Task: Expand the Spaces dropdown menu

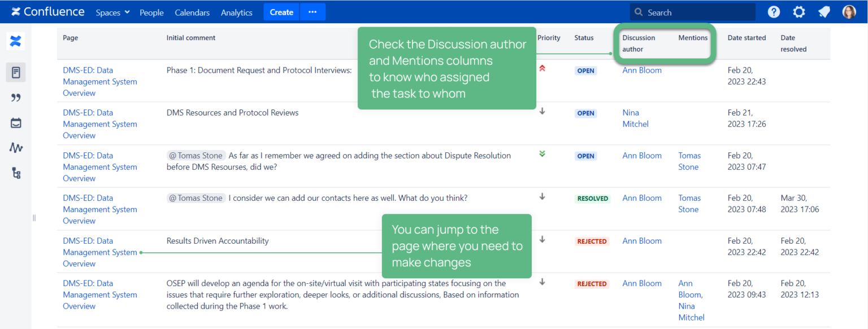Action: 112,12
